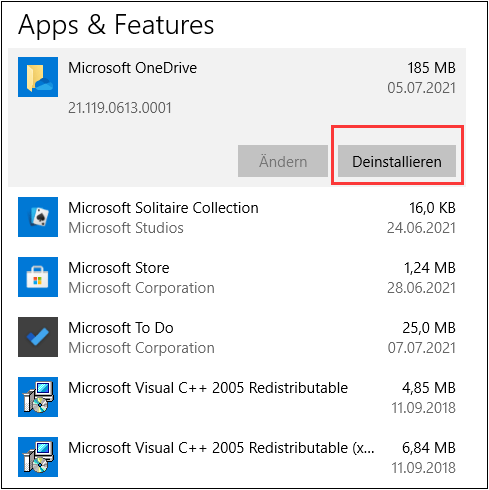This screenshot has width=489, height=490.
Task: Click the 24.06.2021 install date
Action: 421,228
